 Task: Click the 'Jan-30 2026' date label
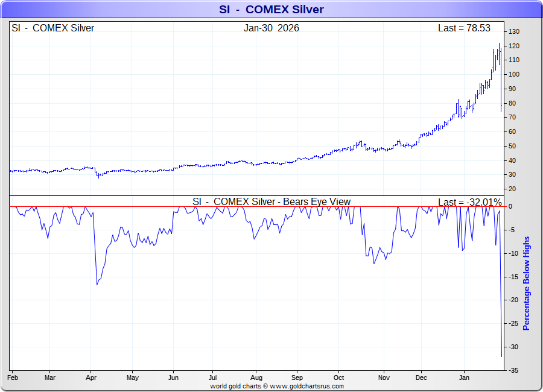click(271, 28)
